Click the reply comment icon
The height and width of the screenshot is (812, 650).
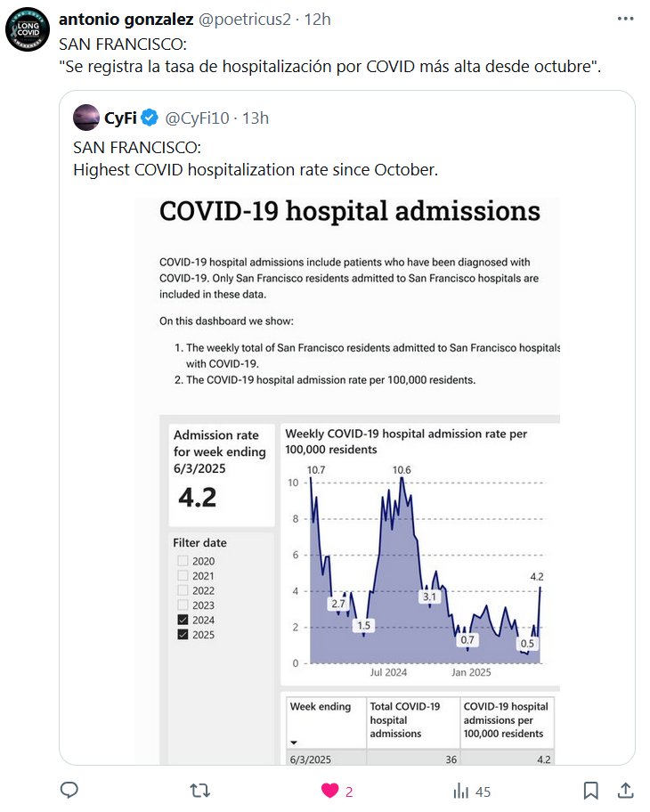point(69,791)
